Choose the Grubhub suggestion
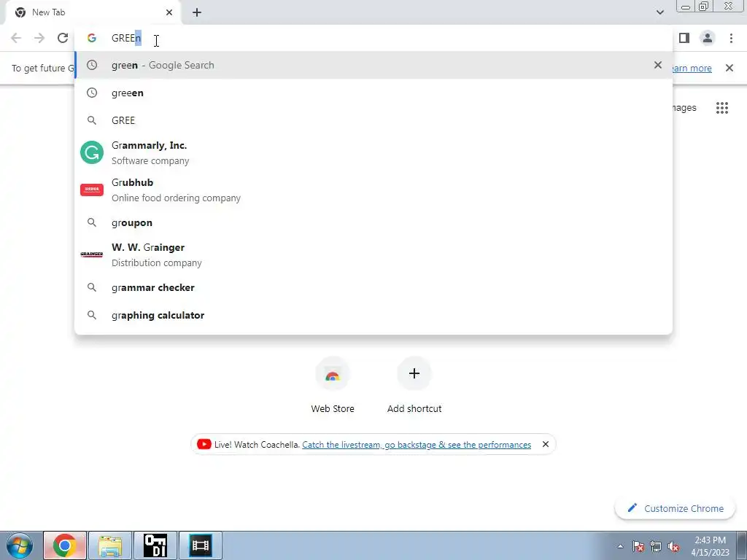Viewport: 747px width, 560px height. (x=373, y=190)
